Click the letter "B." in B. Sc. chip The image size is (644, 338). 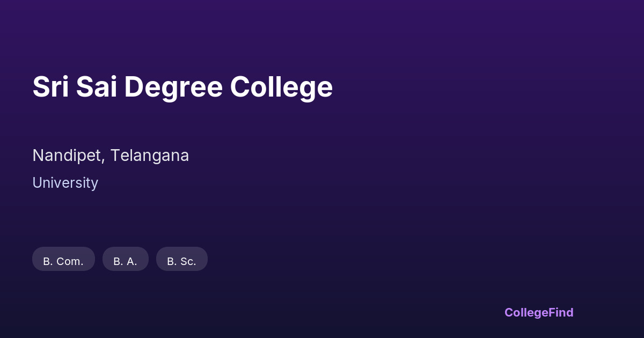point(171,262)
